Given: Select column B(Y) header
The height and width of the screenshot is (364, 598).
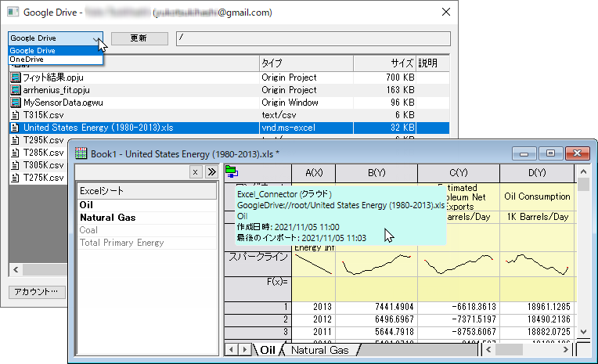Looking at the screenshot, I should (x=376, y=173).
